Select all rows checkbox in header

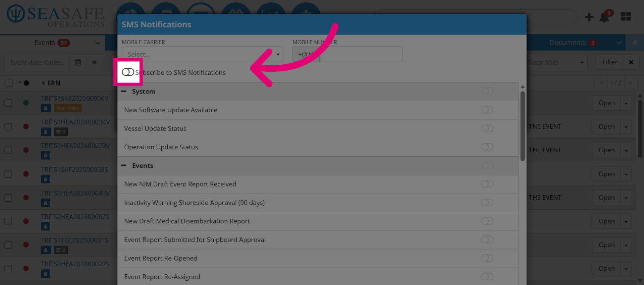click(x=9, y=83)
